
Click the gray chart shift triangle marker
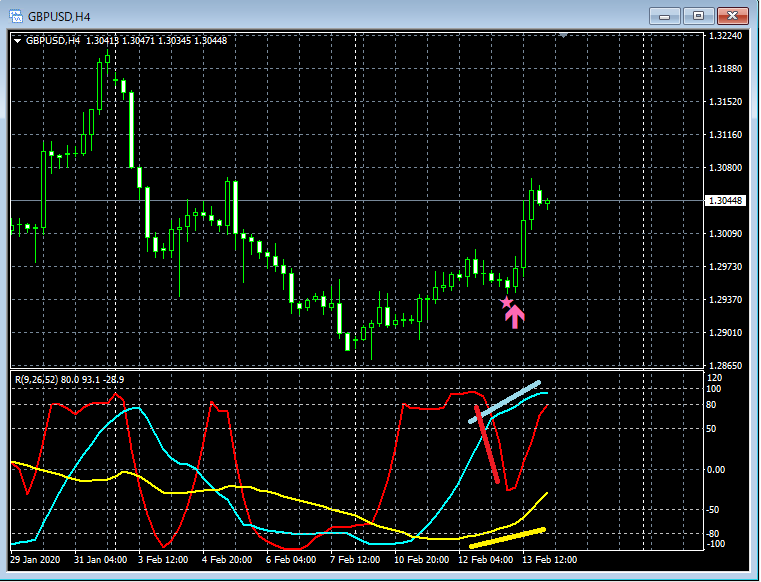tap(563, 34)
